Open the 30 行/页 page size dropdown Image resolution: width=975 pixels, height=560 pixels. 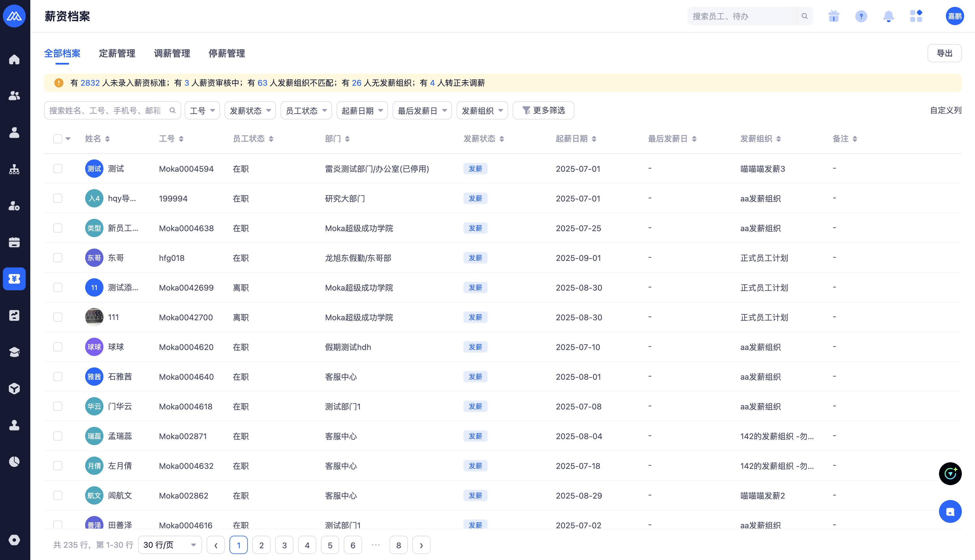click(x=170, y=545)
